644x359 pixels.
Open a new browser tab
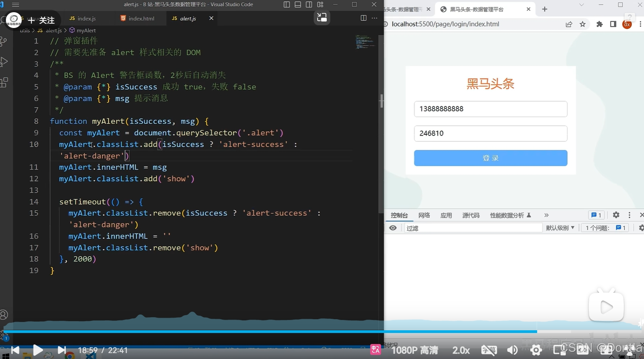click(x=545, y=9)
